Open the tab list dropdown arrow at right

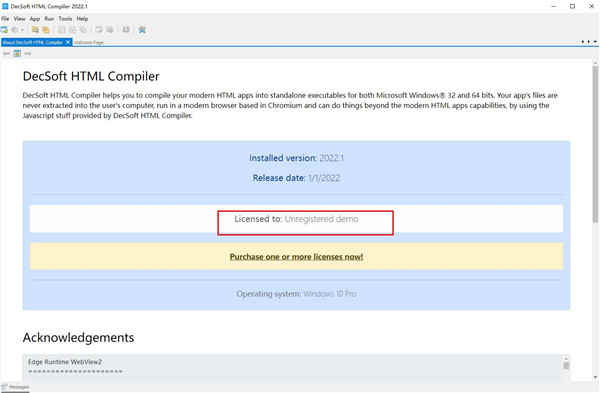(595, 42)
